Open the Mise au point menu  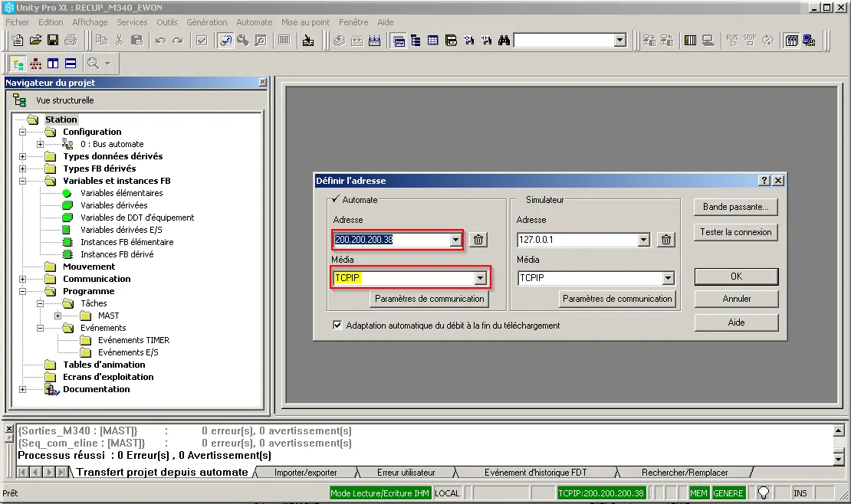click(306, 22)
